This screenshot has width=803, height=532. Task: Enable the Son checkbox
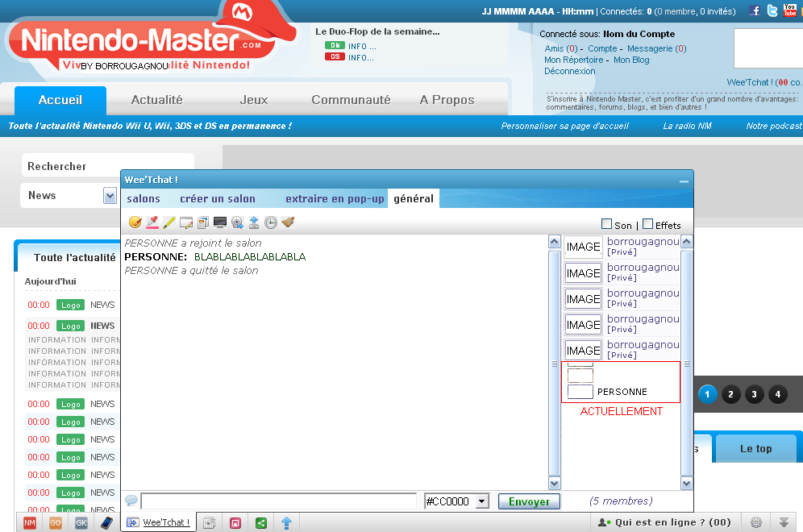click(606, 224)
